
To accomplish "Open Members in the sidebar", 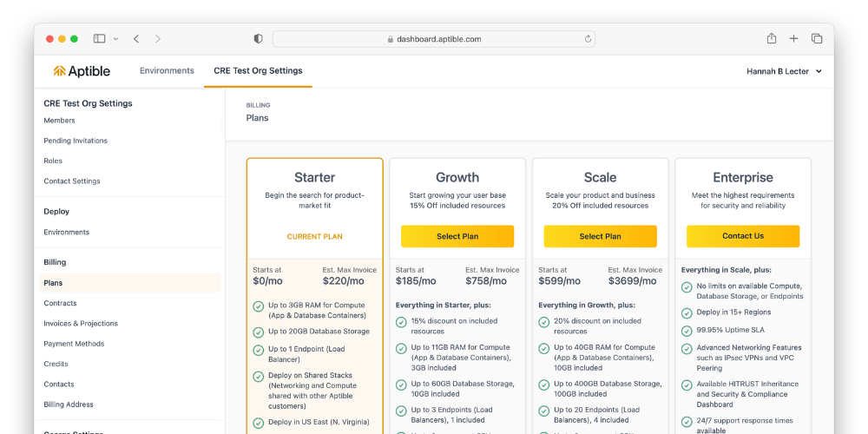I will (59, 120).
